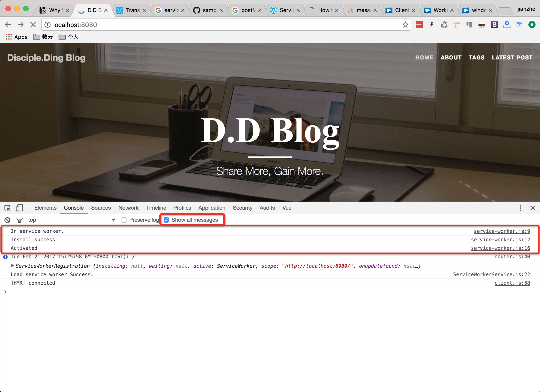Click the ABOUT link in blog navigation

click(451, 58)
